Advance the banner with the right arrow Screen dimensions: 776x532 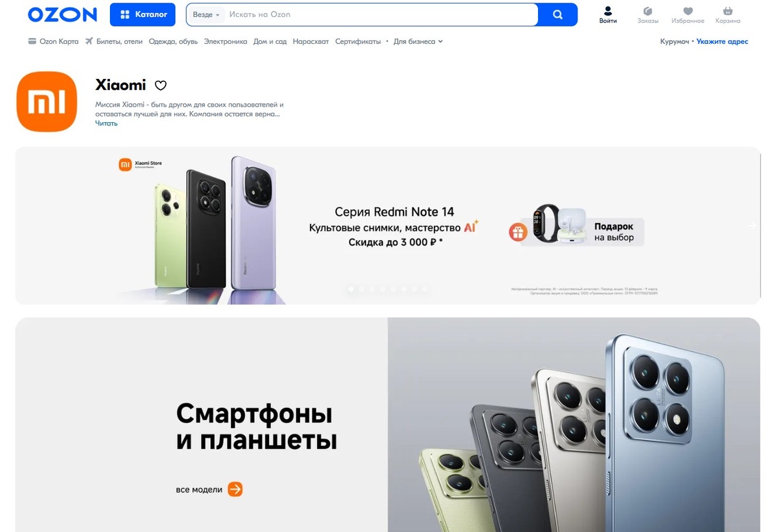pyautogui.click(x=751, y=226)
